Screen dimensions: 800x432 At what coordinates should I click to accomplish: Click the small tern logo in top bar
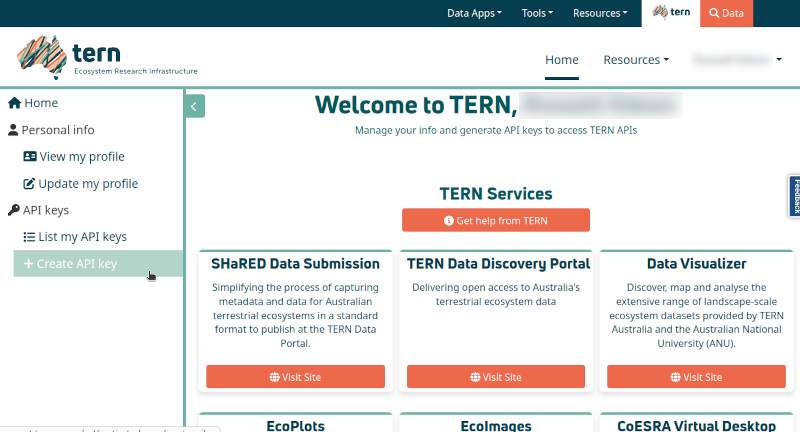coord(671,12)
